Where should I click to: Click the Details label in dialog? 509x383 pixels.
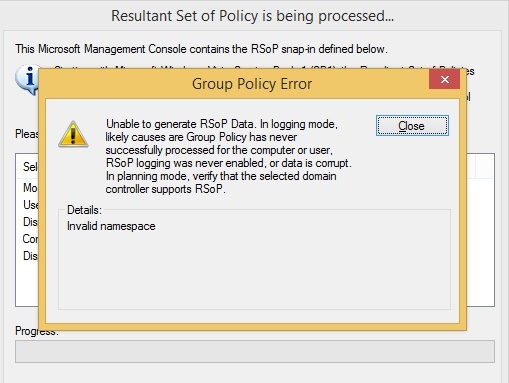(x=84, y=210)
